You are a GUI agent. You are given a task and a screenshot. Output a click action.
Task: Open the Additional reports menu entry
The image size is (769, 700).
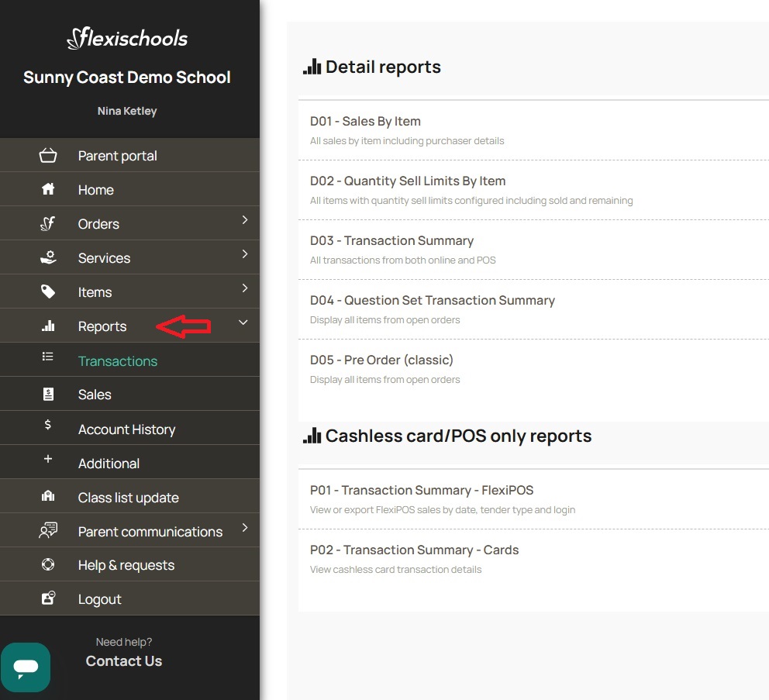point(109,463)
